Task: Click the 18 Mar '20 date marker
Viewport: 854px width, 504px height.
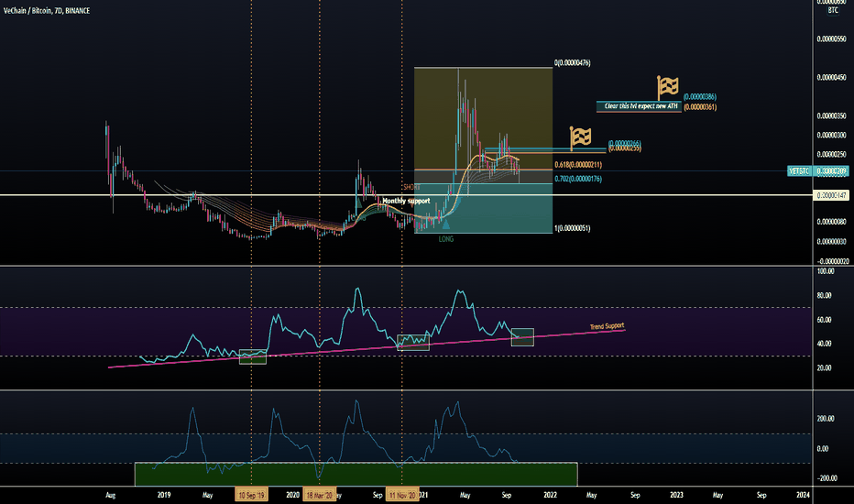Action: coord(319,495)
